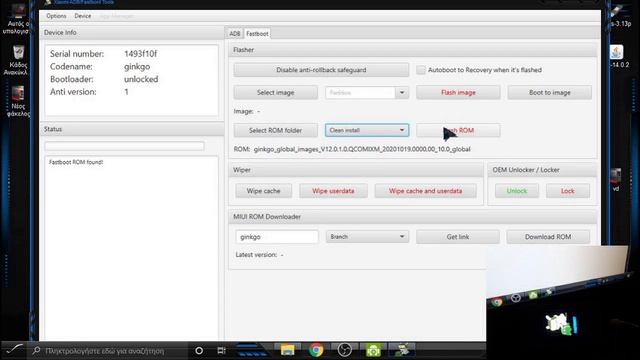
Task: Click the serial number value 1493f10f
Action: pyautogui.click(x=140, y=53)
